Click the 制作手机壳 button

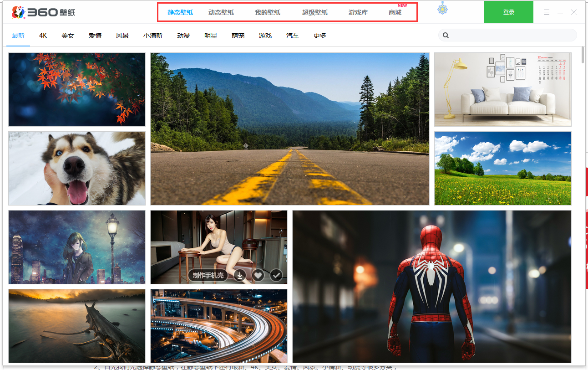(208, 275)
